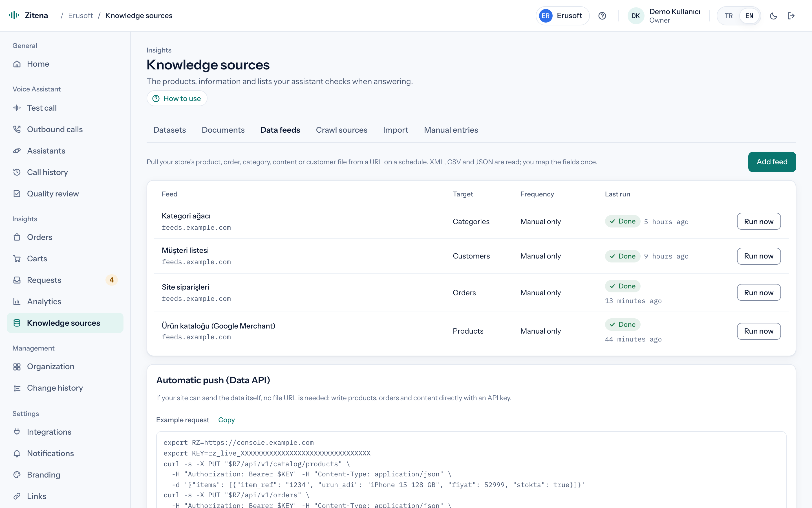Click the Orders bag icon
This screenshot has height=508, width=812.
click(17, 237)
